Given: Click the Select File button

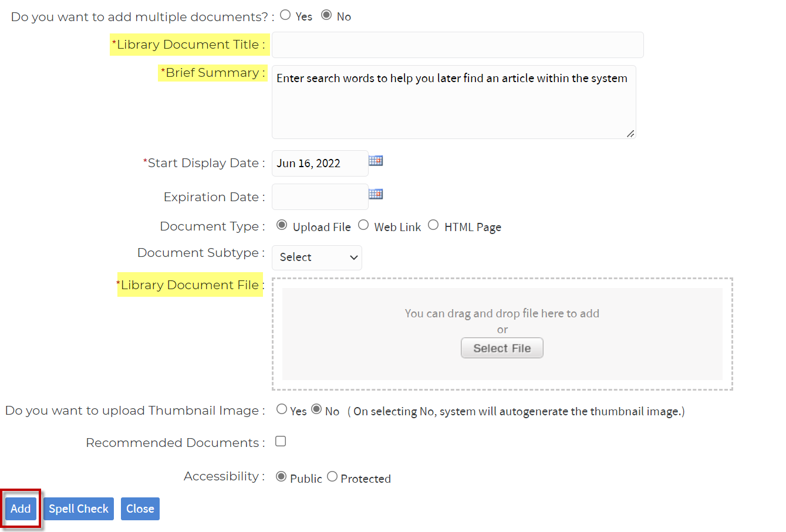Looking at the screenshot, I should click(x=502, y=348).
